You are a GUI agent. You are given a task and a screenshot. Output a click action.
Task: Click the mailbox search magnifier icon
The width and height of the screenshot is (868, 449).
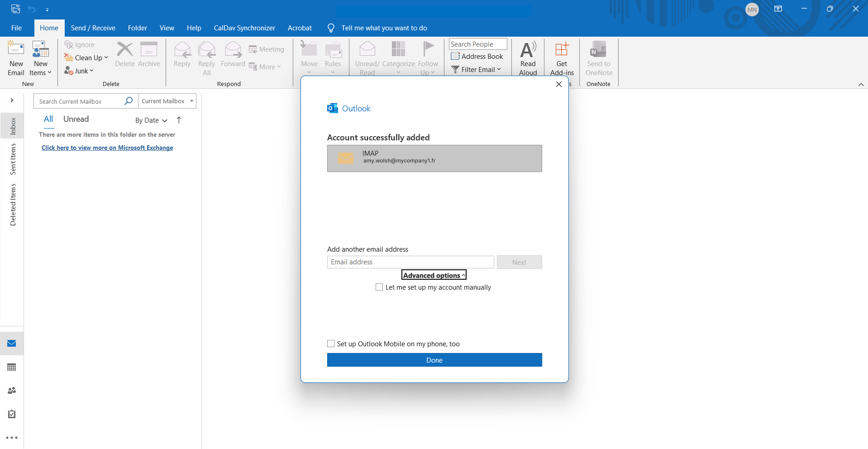pos(129,101)
